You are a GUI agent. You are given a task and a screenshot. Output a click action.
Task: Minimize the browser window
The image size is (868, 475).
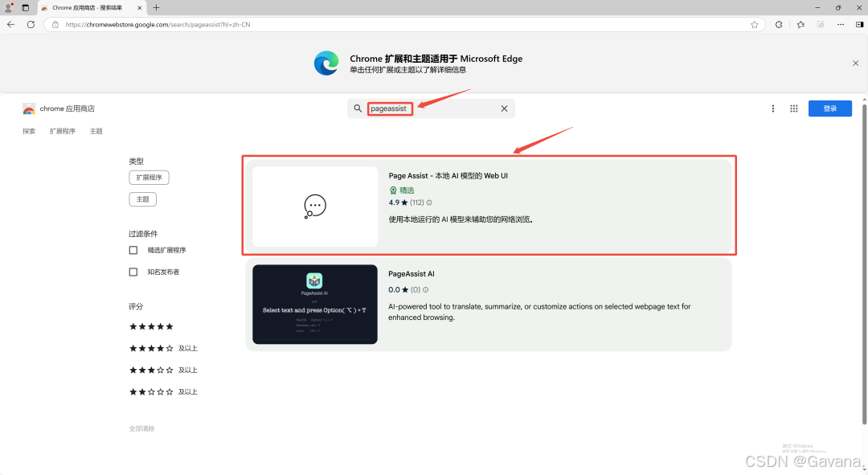pyautogui.click(x=817, y=8)
